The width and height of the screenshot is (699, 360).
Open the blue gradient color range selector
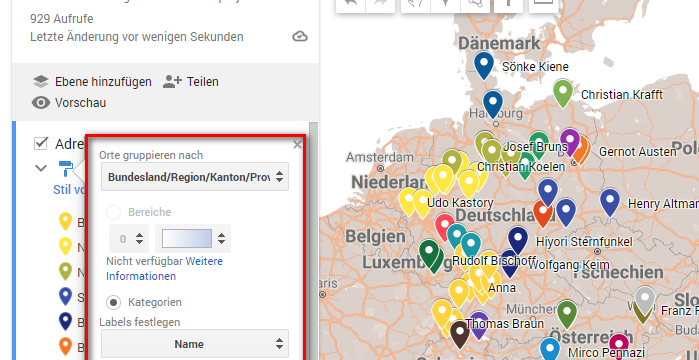point(193,239)
